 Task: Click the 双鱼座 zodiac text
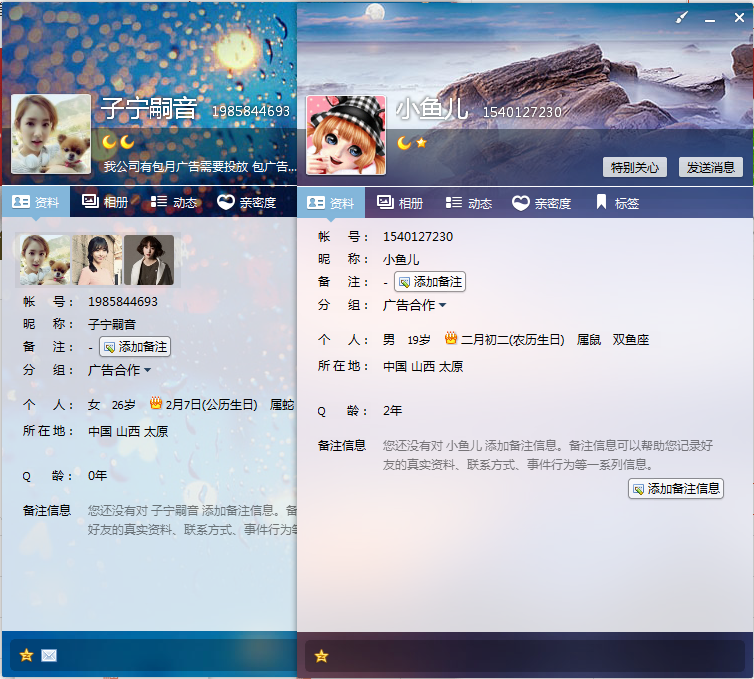pos(631,340)
